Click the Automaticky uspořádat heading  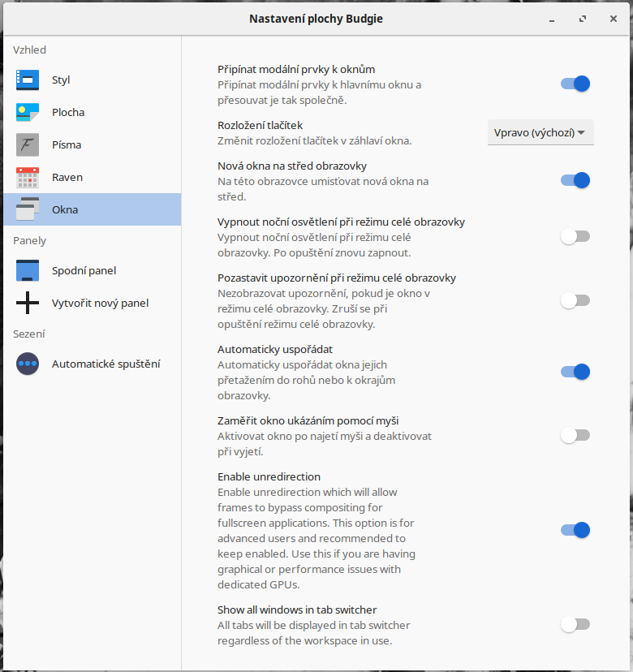[275, 349]
